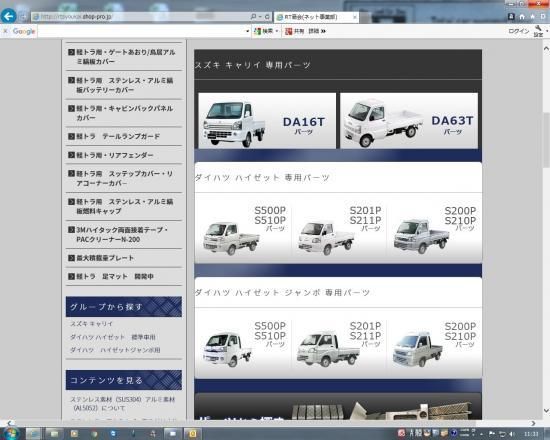Open the DA16T parts banner

(x=267, y=121)
